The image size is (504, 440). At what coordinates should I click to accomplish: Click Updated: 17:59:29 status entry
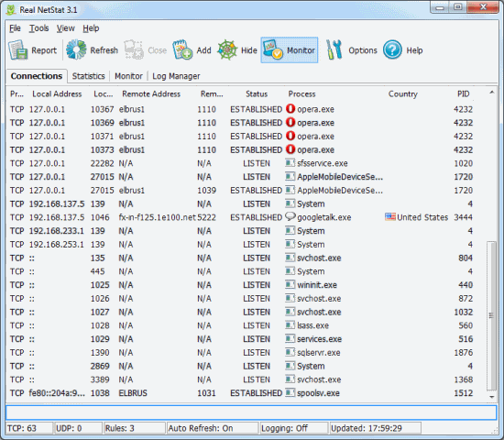(375, 428)
